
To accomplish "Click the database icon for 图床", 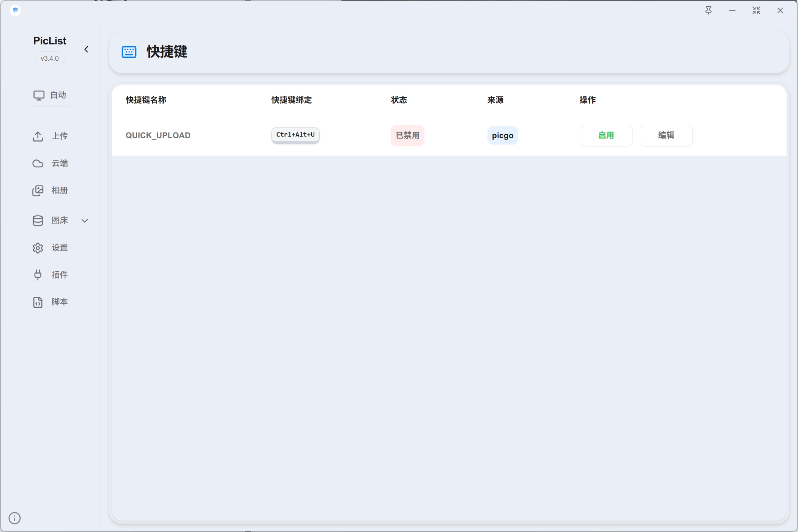I will click(38, 221).
